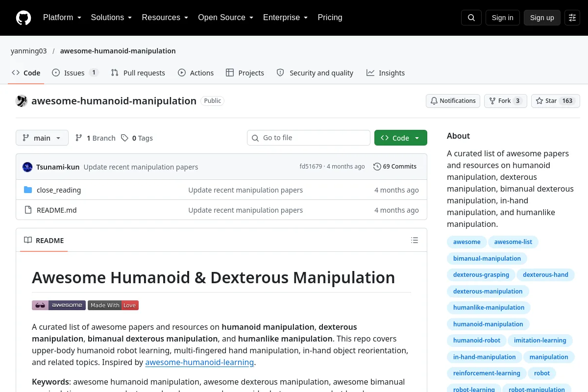Click the Tsunami-kun committer avatar
Viewport: 588px width, 392px height.
(x=27, y=167)
